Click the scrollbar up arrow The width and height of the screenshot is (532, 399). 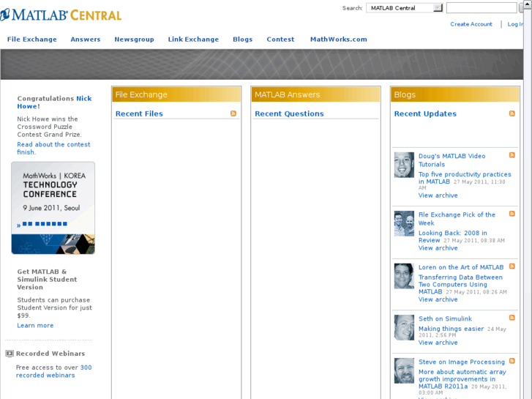(x=528, y=4)
